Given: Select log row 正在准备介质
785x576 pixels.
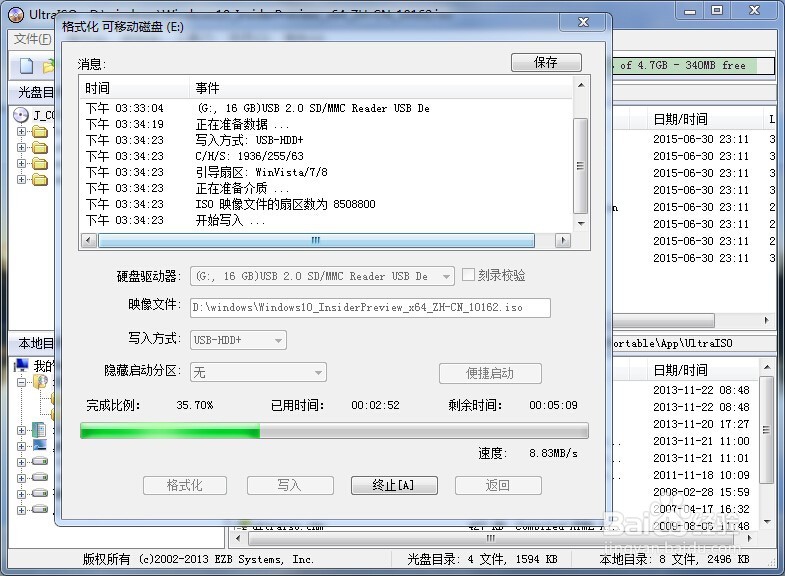Looking at the screenshot, I should [326, 188].
